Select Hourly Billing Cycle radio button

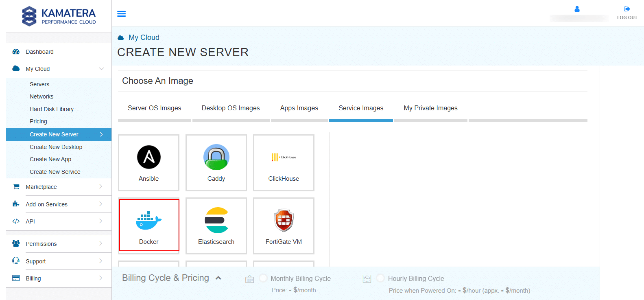[380, 278]
